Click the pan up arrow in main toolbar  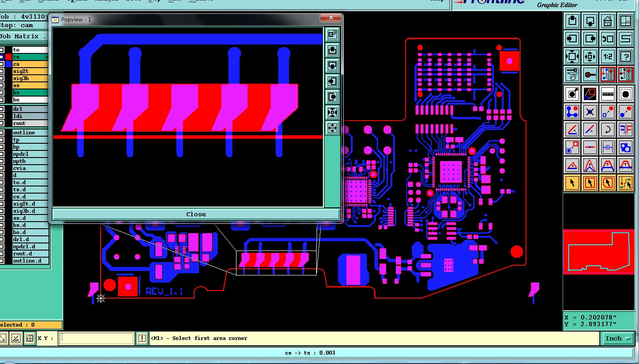tap(572, 20)
